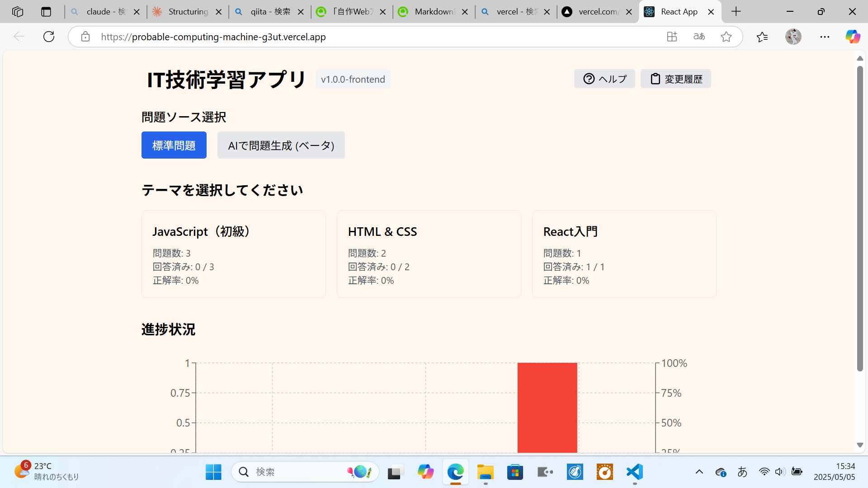View the 変更履歴 change history
Screen dimensions: 868x488
pyautogui.click(x=675, y=78)
